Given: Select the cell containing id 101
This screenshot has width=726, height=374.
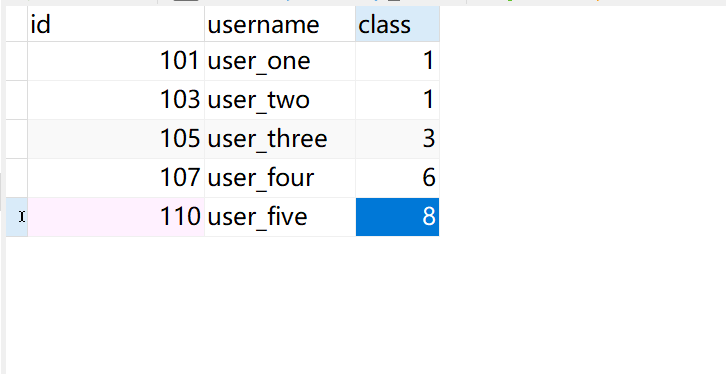Looking at the screenshot, I should 116,61.
